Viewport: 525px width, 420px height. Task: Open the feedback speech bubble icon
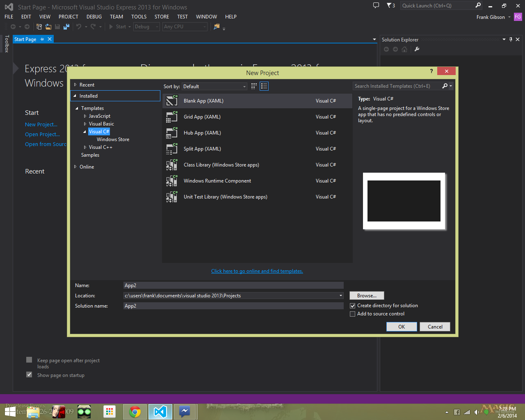376,5
